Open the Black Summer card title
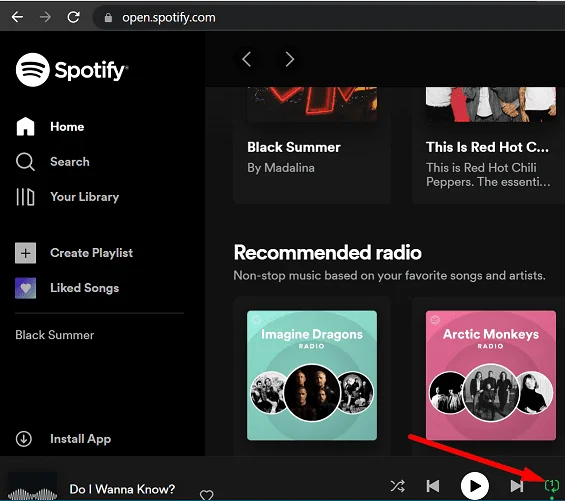 click(x=294, y=147)
